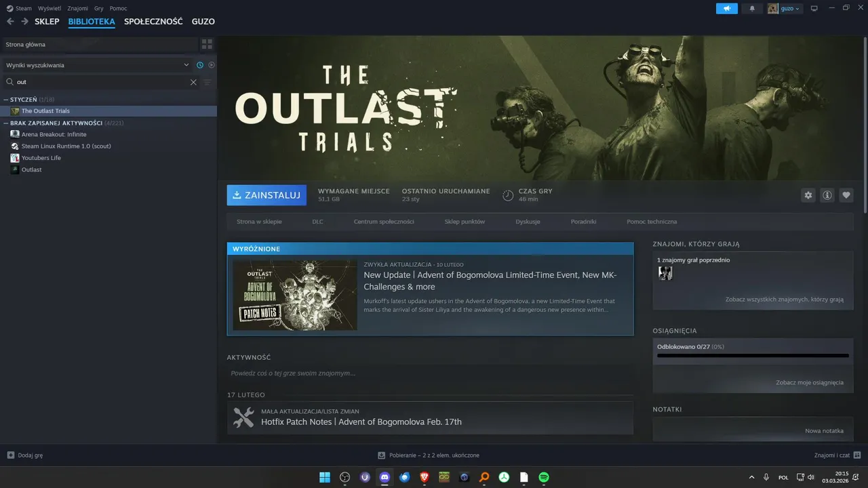Open Sklep punktów link

coord(465,222)
